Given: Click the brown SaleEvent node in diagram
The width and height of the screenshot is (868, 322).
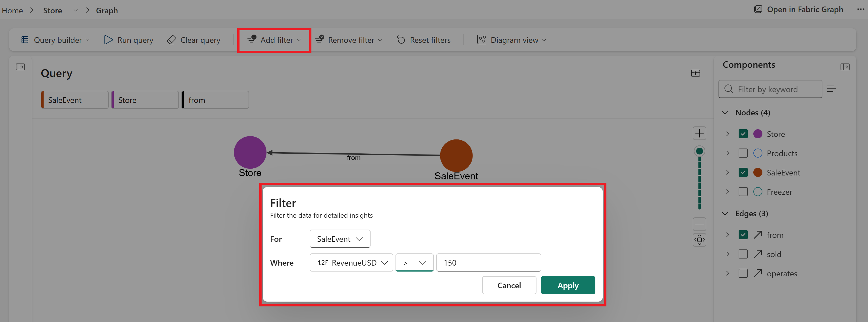Looking at the screenshot, I should click(x=456, y=156).
